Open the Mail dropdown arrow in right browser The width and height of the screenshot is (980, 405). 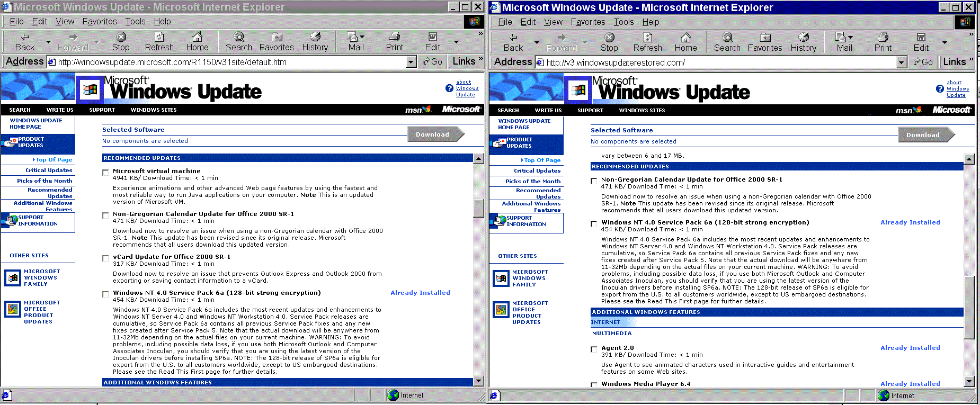coord(851,38)
